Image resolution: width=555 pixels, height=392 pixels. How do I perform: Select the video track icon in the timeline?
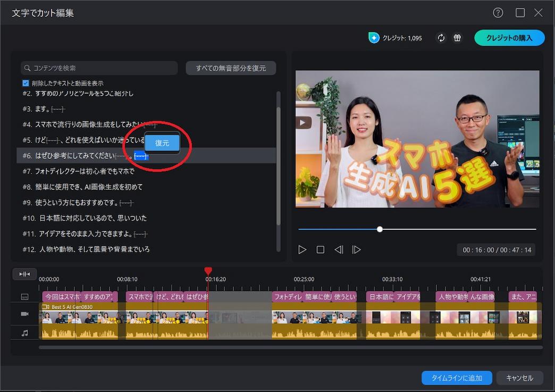tap(24, 314)
